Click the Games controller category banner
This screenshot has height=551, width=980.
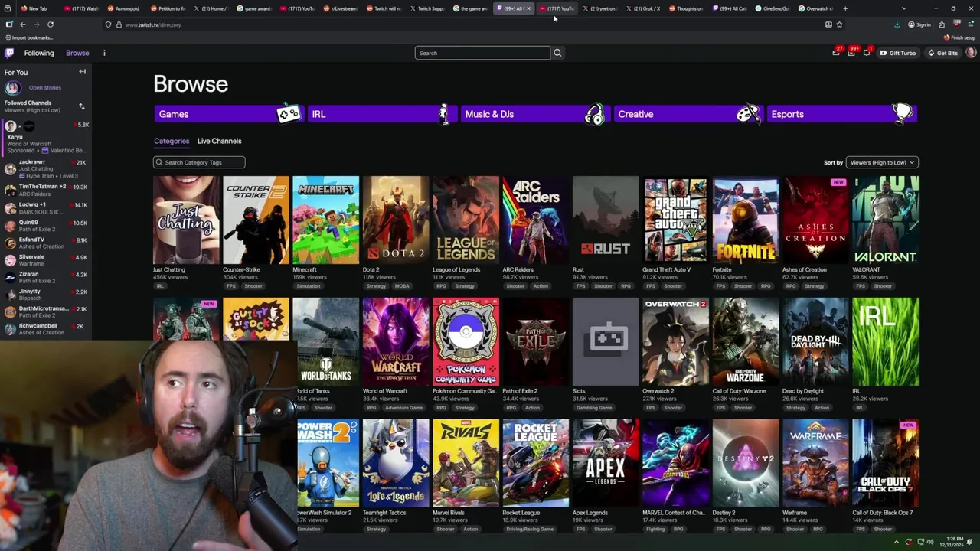click(229, 114)
